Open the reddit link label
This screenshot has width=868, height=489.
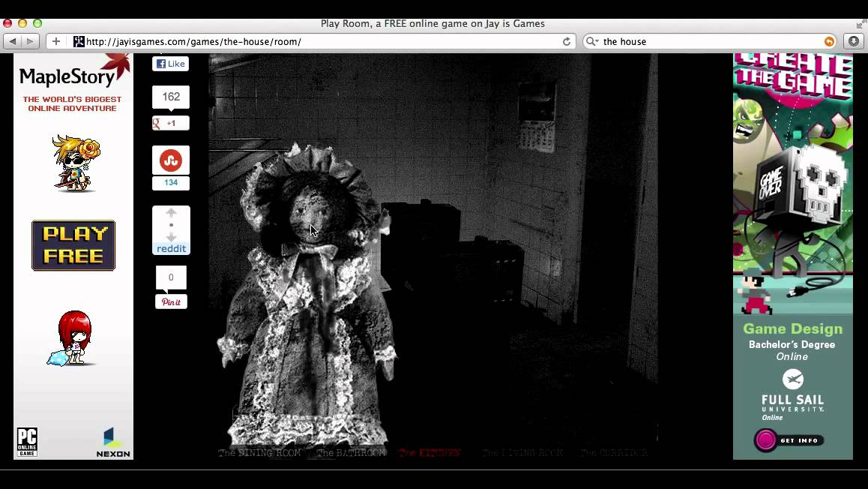(171, 249)
